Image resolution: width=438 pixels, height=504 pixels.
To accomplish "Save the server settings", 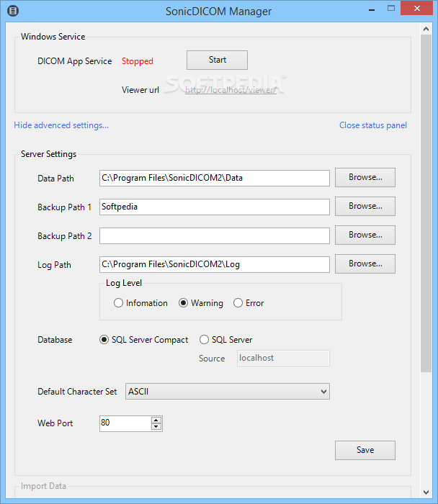I will [365, 450].
